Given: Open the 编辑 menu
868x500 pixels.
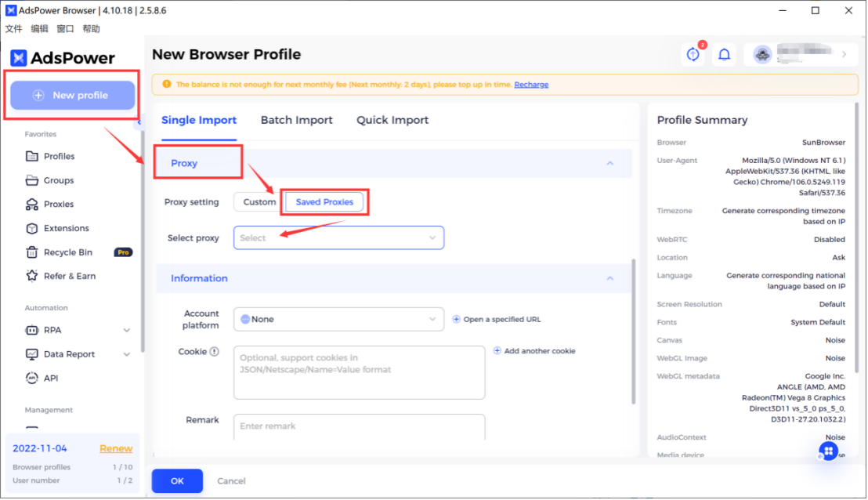Looking at the screenshot, I should [39, 29].
